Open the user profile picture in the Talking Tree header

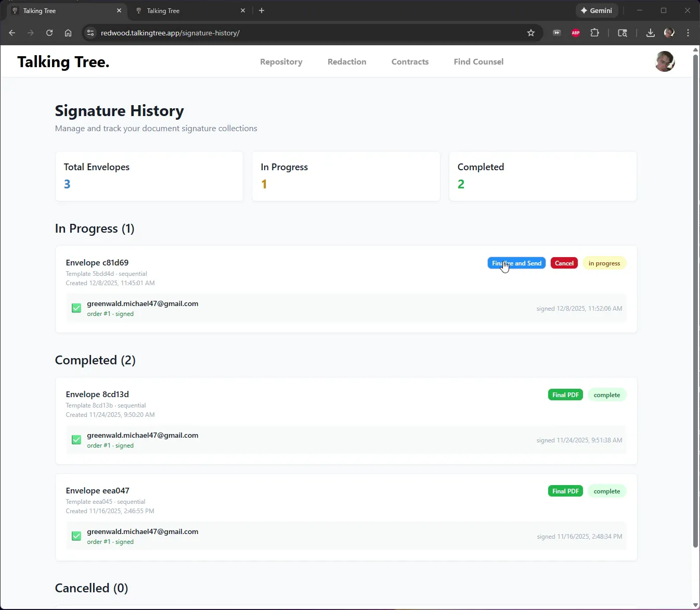(x=665, y=61)
